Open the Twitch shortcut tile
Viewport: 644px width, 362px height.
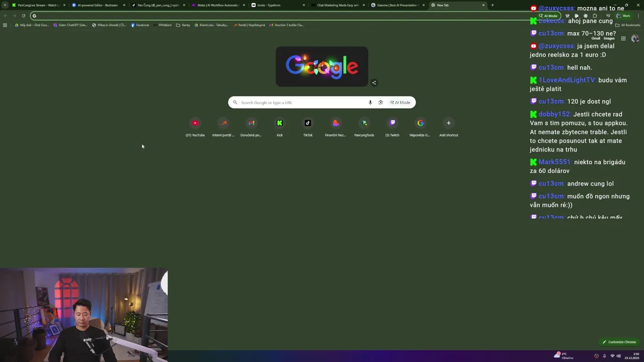(392, 127)
